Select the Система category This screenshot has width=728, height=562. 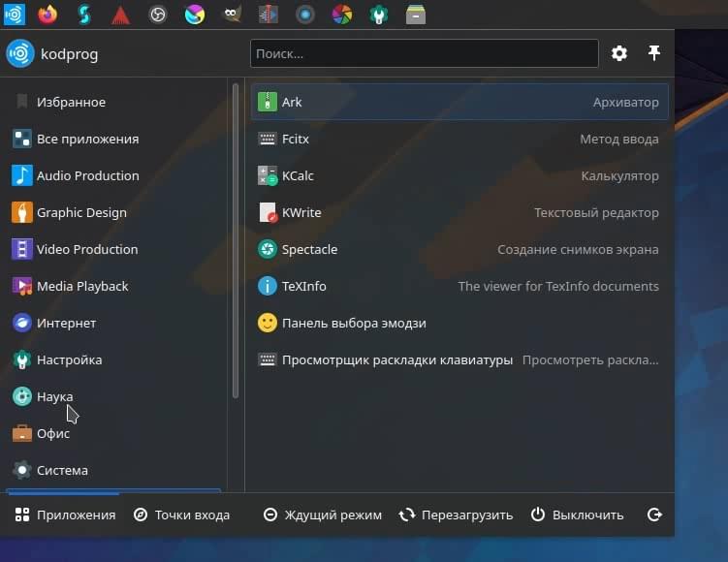(x=114, y=470)
